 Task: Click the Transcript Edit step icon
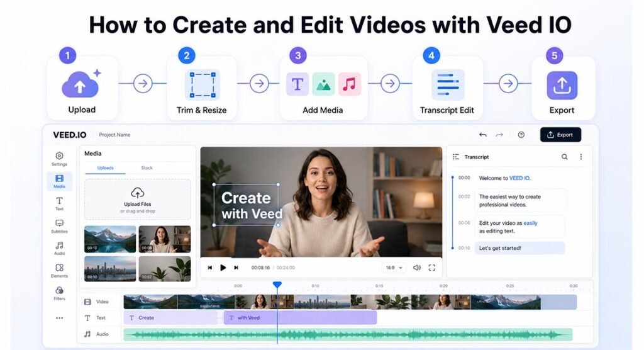[x=448, y=85]
